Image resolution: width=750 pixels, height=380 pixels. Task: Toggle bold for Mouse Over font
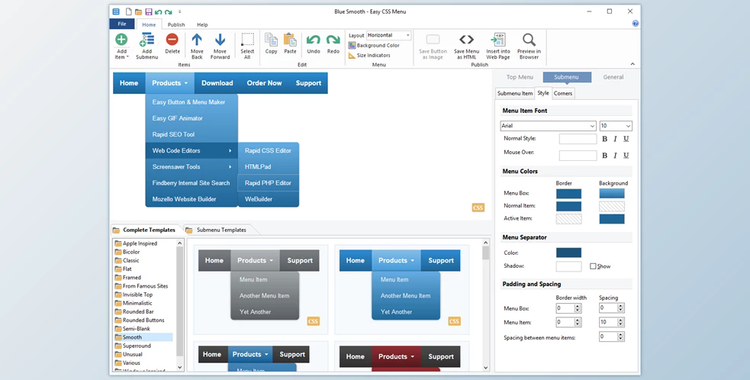point(605,155)
